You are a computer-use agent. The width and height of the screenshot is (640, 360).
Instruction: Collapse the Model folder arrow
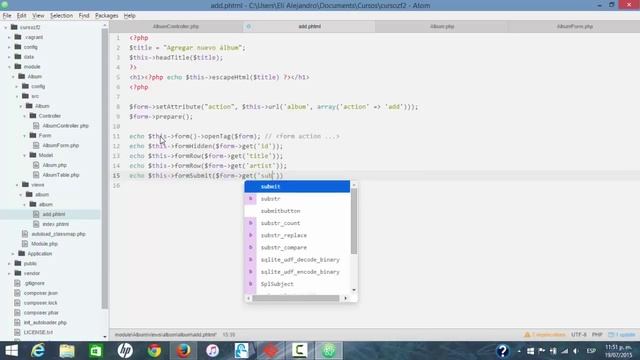pyautogui.click(x=24, y=155)
